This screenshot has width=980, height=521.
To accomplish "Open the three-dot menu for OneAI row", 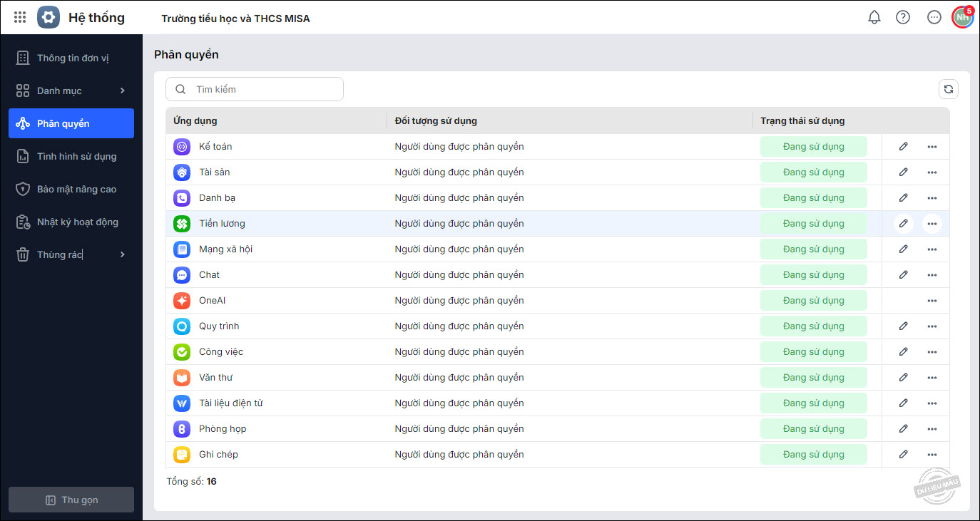I will click(x=932, y=301).
